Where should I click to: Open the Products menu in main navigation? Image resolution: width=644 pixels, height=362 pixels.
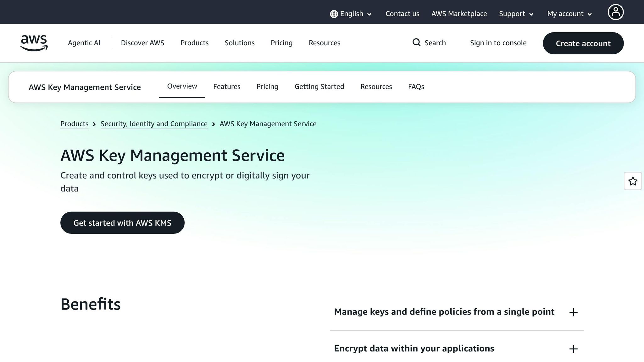point(194,43)
